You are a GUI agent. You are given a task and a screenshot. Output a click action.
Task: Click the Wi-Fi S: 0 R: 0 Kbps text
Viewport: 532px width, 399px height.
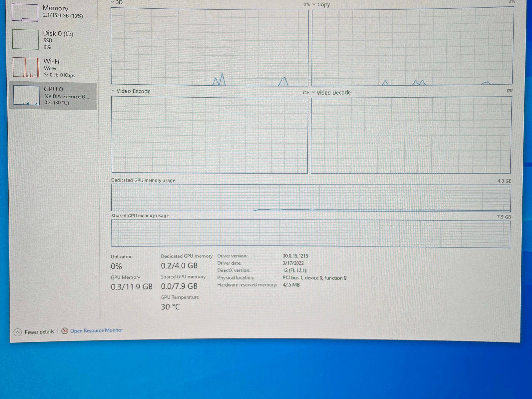click(x=59, y=75)
